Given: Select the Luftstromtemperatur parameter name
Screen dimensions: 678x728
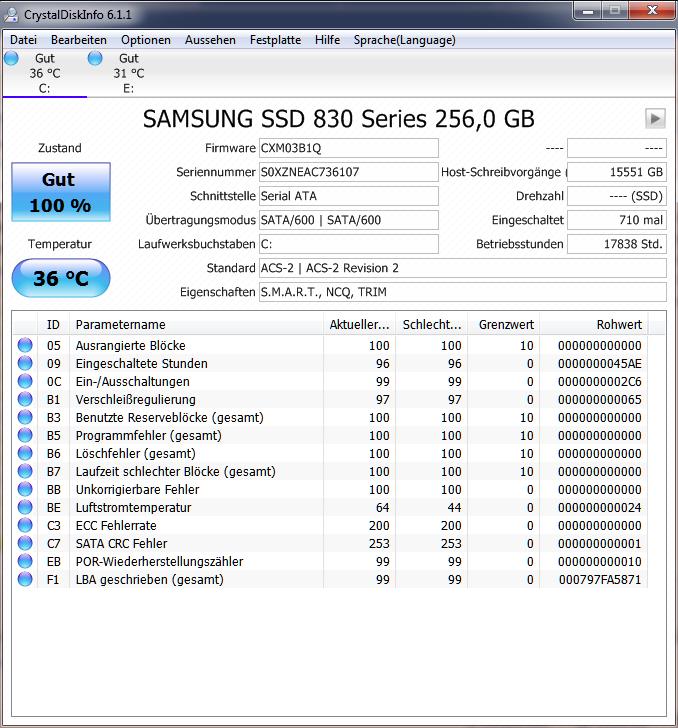Looking at the screenshot, I should pyautogui.click(x=133, y=507).
